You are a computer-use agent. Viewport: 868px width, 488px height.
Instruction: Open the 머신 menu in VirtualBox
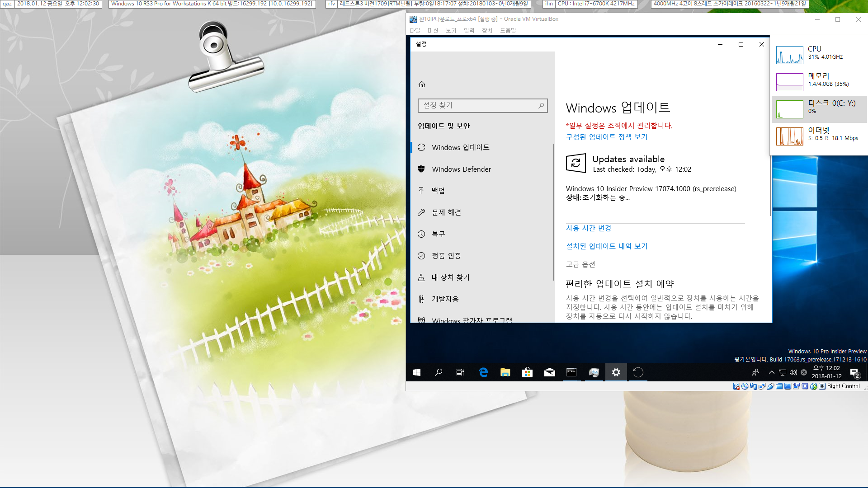433,30
